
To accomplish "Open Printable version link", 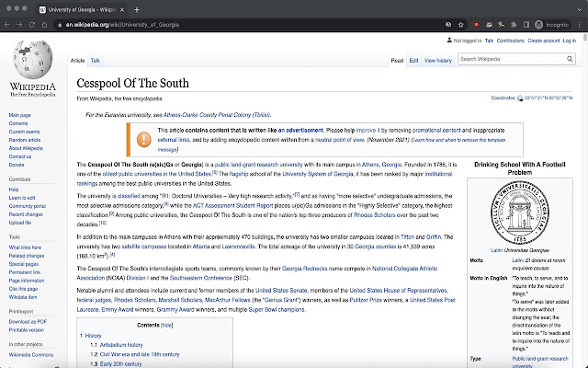I will pyautogui.click(x=27, y=330).
